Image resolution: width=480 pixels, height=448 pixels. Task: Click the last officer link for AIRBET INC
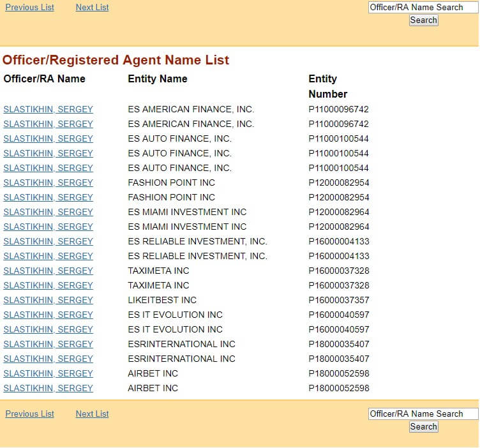(x=48, y=388)
